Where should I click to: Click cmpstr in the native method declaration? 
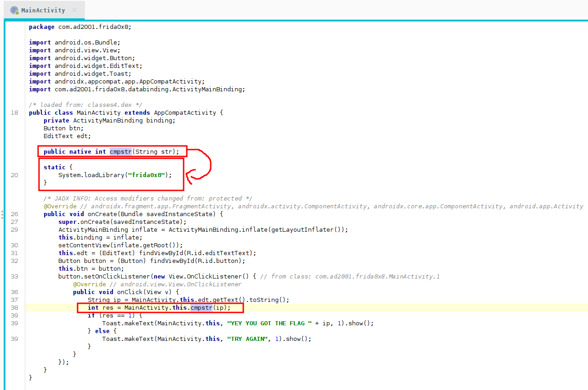(x=121, y=151)
